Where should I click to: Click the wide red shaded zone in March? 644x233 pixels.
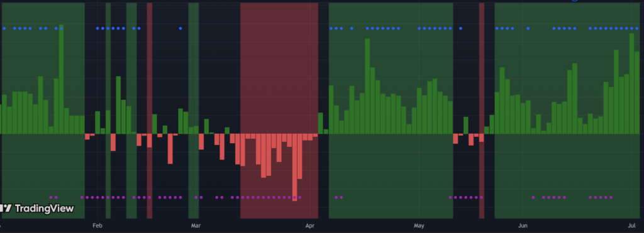point(279,111)
